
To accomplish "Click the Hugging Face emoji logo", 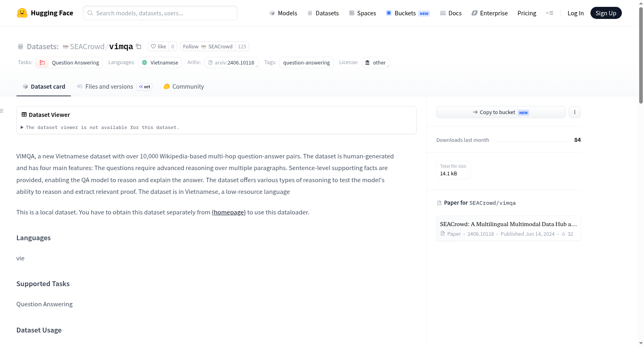I will click(22, 13).
